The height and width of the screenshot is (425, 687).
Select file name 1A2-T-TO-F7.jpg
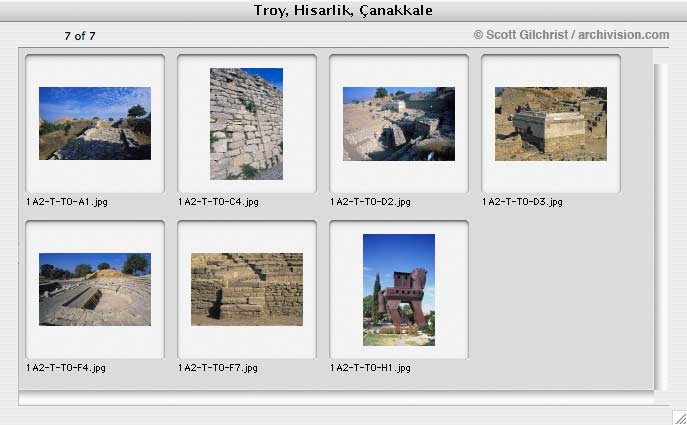(x=218, y=368)
